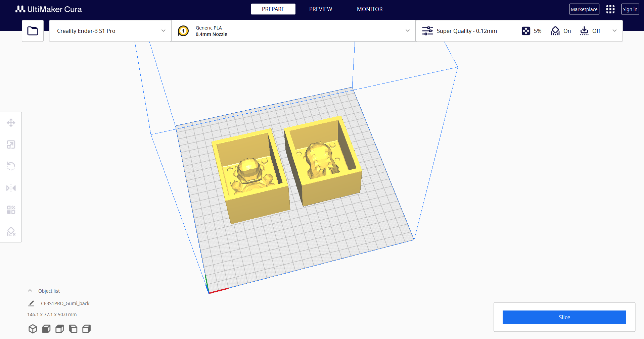Switch to the PREVIEW stage tab

321,9
